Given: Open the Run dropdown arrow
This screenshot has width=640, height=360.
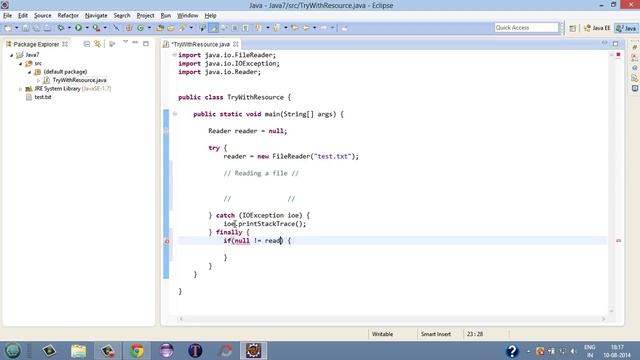Looking at the screenshot, I should pyautogui.click(x=87, y=28).
